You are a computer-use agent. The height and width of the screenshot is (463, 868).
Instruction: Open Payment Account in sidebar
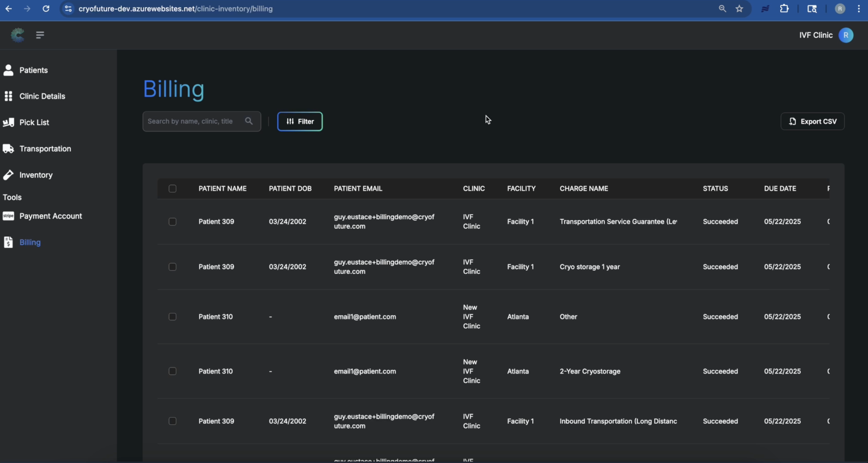coord(51,216)
